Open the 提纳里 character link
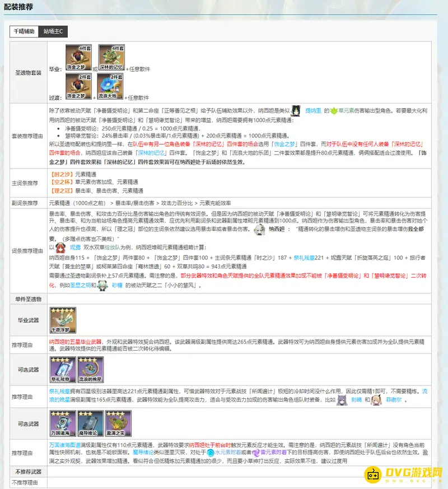Screen dimensions: 448x489 click(313, 111)
